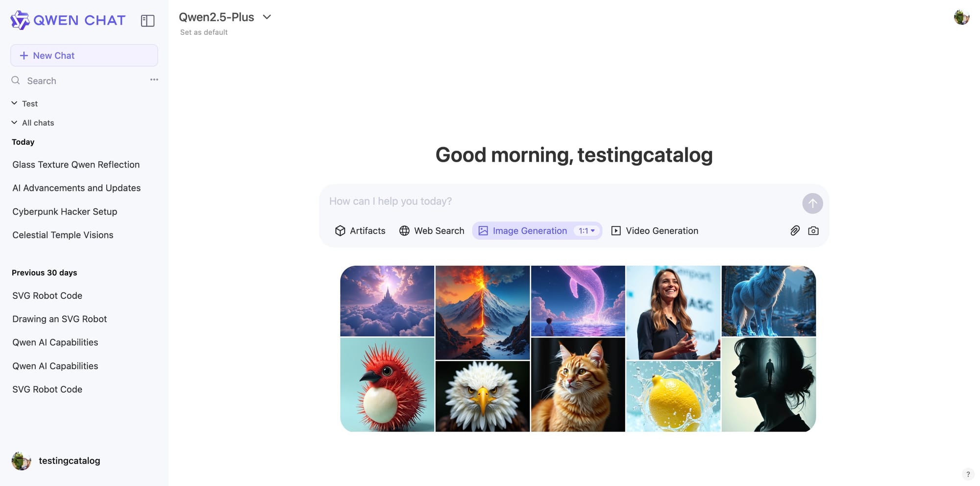Open profile avatar at top right
Viewport: 980px width, 486px height.
coord(961,17)
